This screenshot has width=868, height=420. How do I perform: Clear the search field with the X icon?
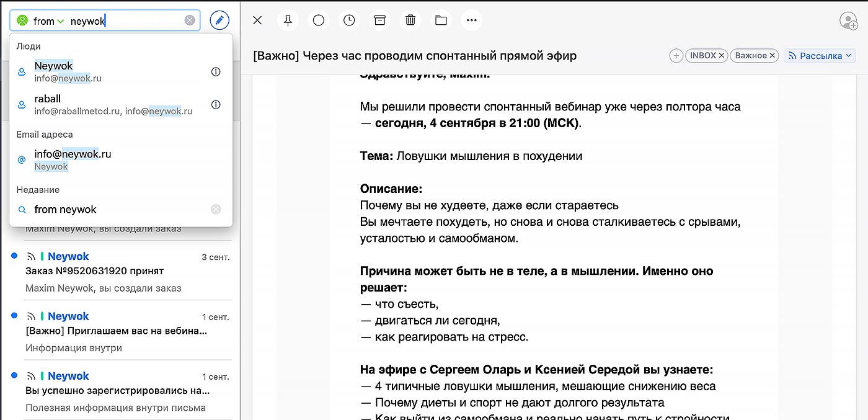[x=190, y=20]
